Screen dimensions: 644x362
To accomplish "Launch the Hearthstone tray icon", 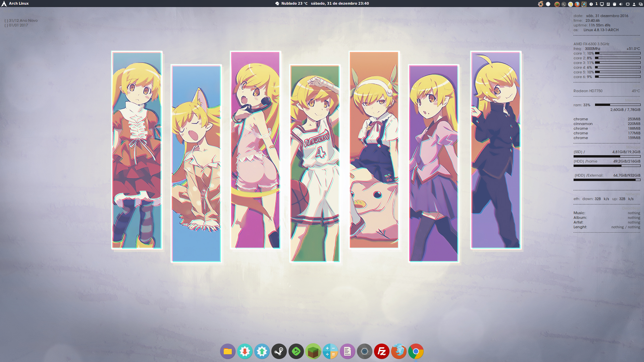I will click(584, 4).
